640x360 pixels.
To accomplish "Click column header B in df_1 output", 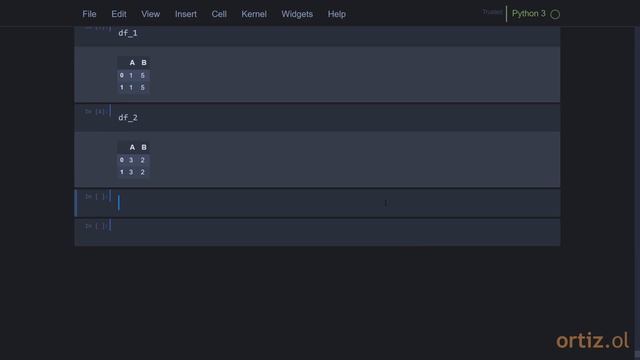I will pyautogui.click(x=144, y=63).
